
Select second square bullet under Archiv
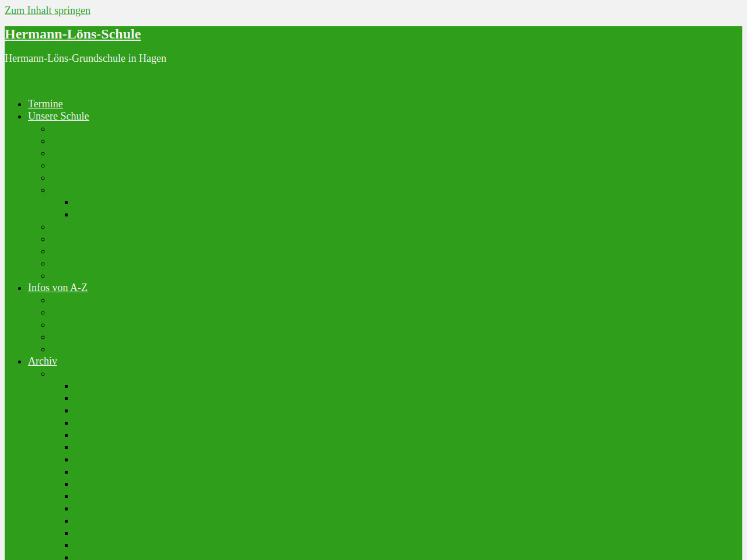click(67, 398)
